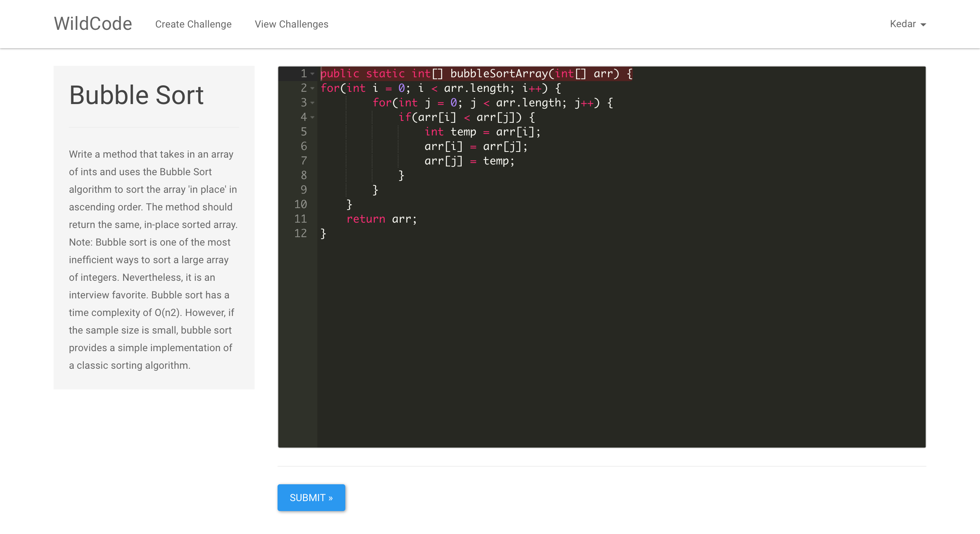Click line number 5 in the gutter
Viewport: 980px width, 534px height.
click(304, 132)
